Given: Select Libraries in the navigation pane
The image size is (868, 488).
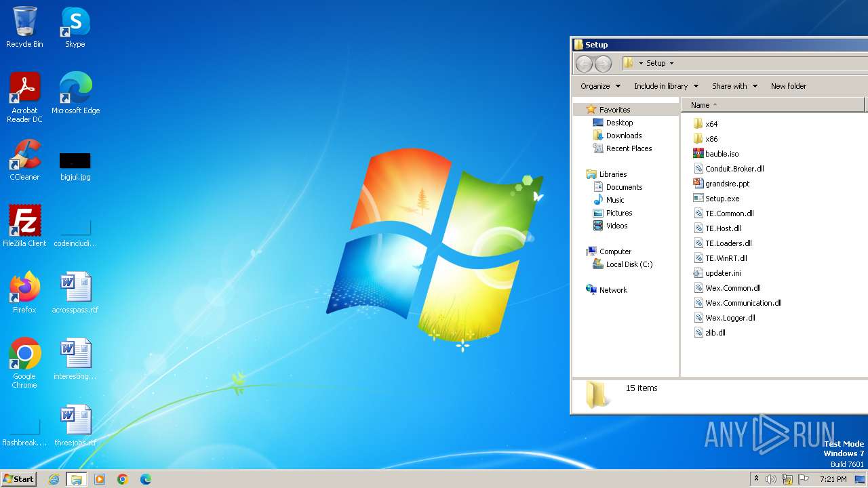Looking at the screenshot, I should 613,174.
